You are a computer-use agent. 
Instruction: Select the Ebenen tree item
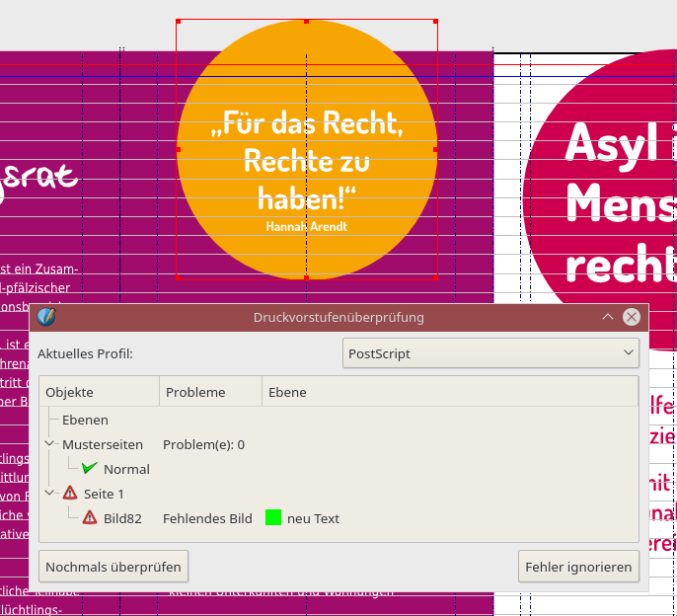(85, 421)
